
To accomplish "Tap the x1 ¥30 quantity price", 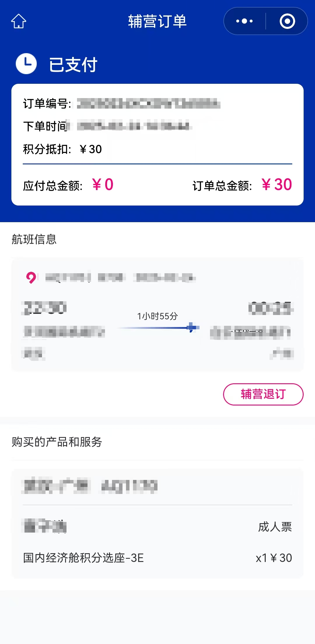I will 274,558.
